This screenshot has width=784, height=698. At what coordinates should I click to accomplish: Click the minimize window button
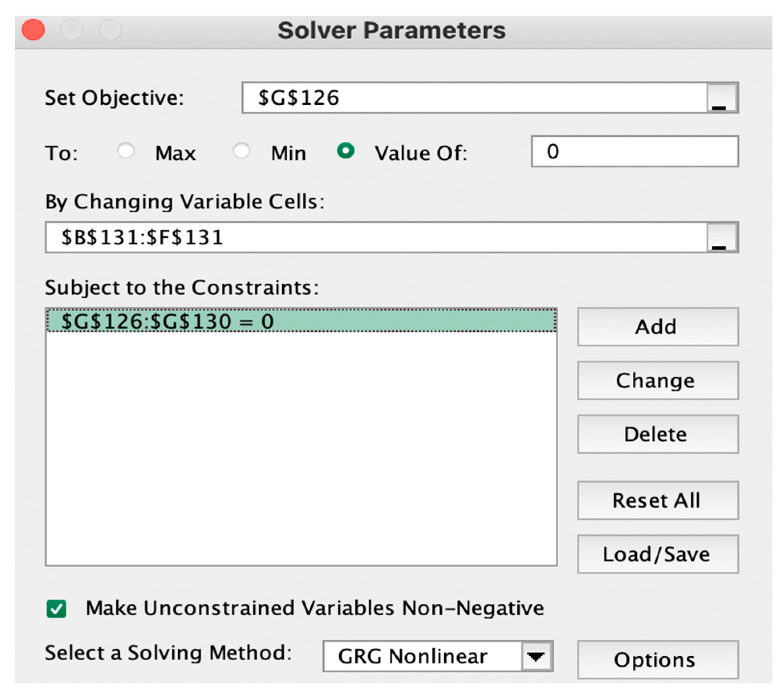click(x=72, y=30)
